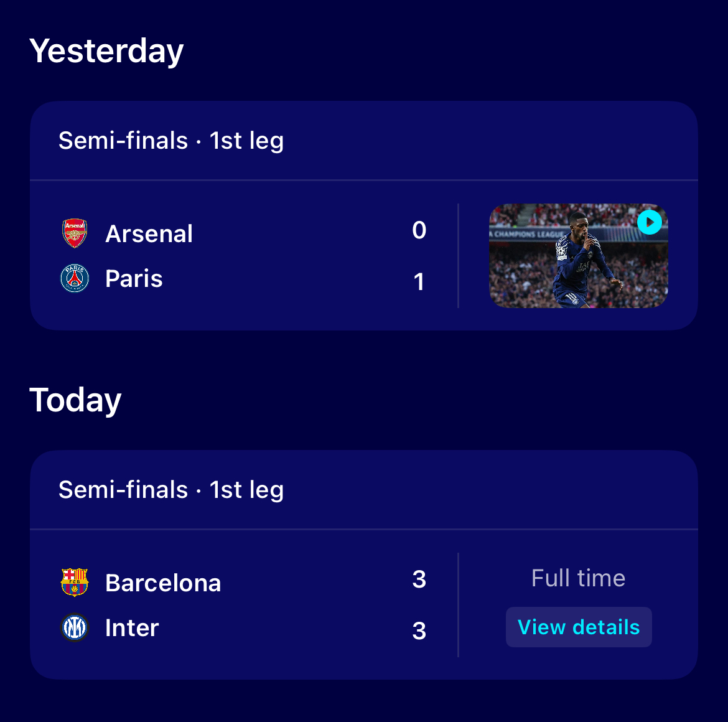Click the Yesterday section heading
The height and width of the screenshot is (722, 728).
pos(106,51)
